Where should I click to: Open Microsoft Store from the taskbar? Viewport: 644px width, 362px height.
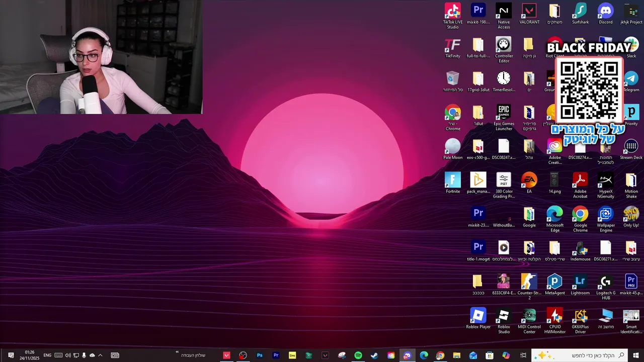[490, 355]
